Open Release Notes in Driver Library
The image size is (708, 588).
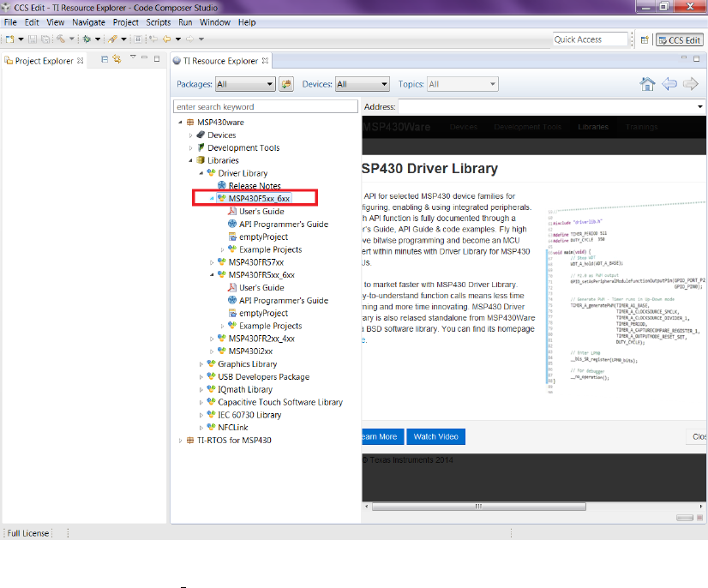coord(255,186)
